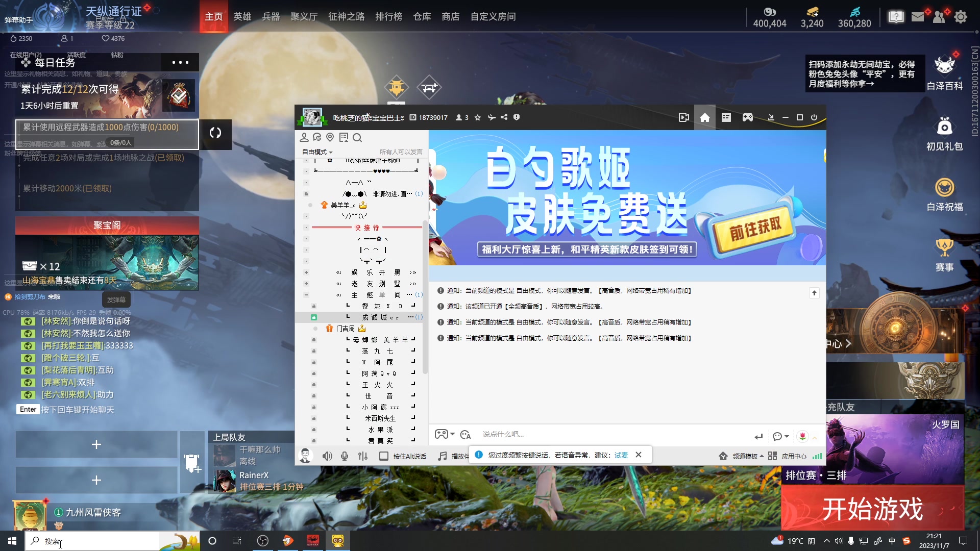Click the music note accompaniment icon

point(443,456)
